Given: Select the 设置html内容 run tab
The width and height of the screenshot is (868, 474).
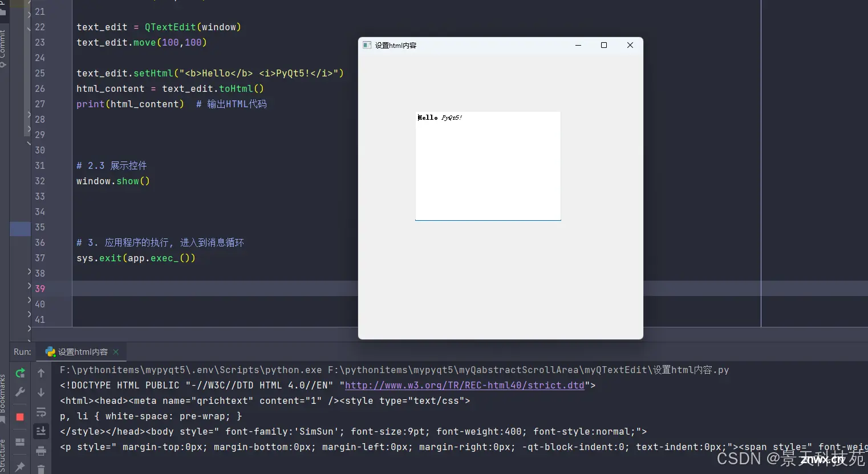Looking at the screenshot, I should click(82, 352).
